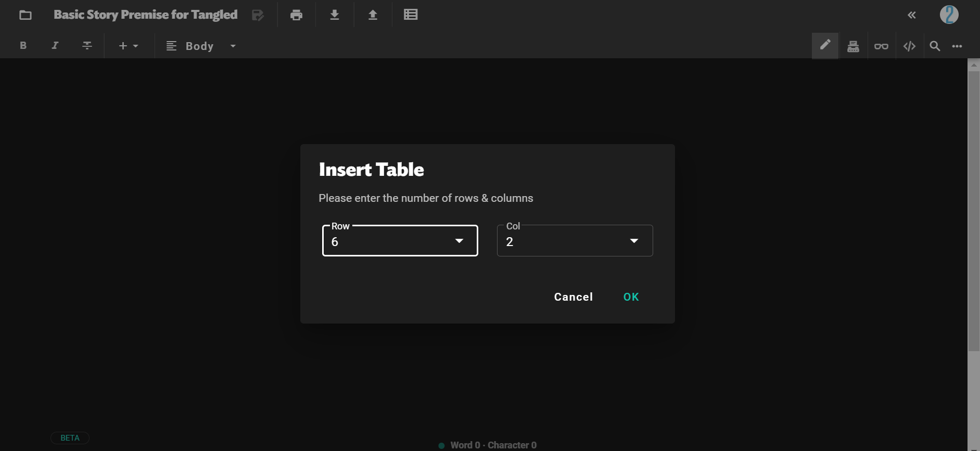Toggle bold formatting
This screenshot has width=980, height=451.
(23, 46)
